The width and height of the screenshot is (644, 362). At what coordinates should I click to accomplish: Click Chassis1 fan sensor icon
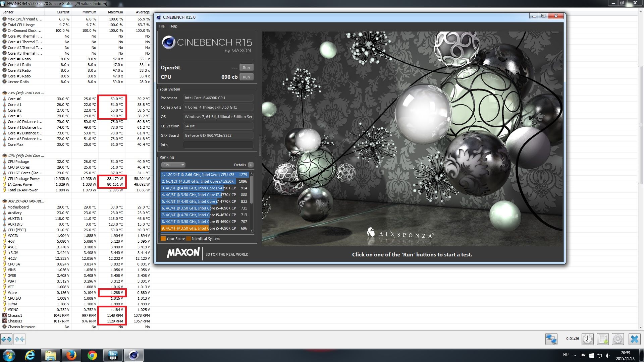click(x=5, y=315)
